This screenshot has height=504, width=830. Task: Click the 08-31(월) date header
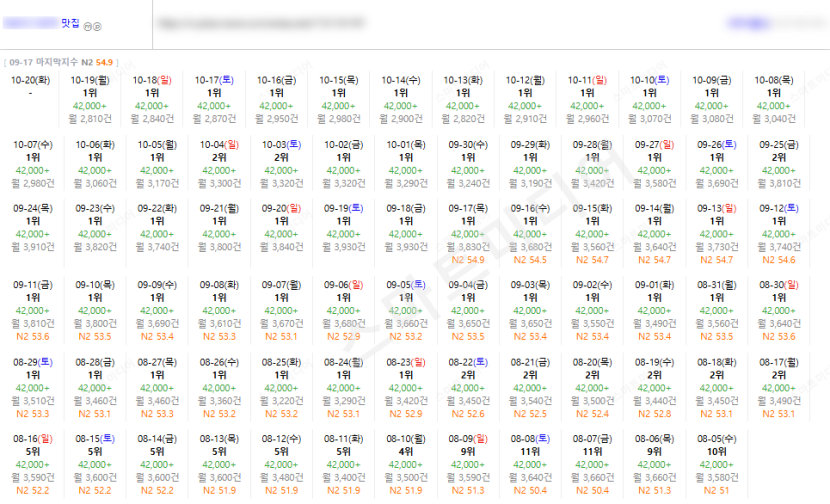coord(717,285)
